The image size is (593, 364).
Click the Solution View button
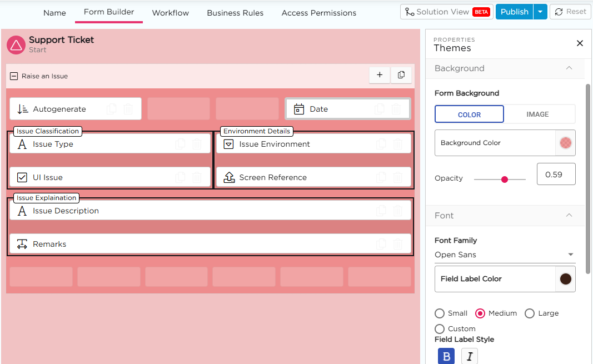point(446,12)
